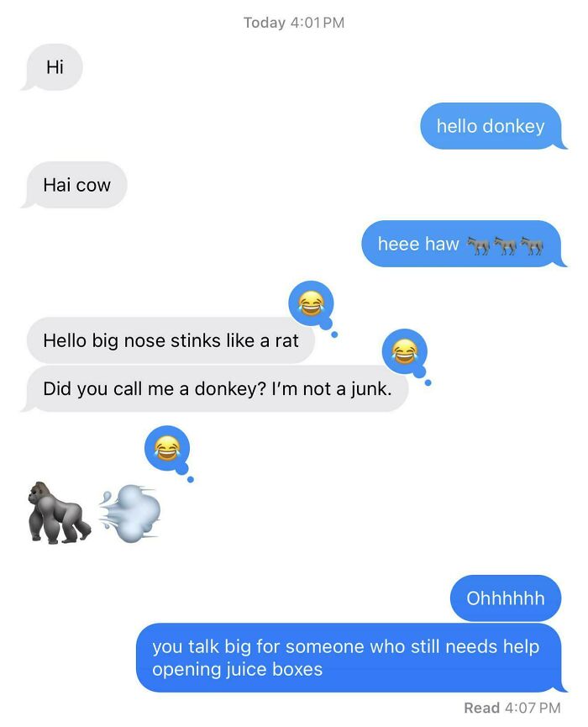588x727 pixels.
Task: Click the gorilla emoji
Action: coord(60,513)
